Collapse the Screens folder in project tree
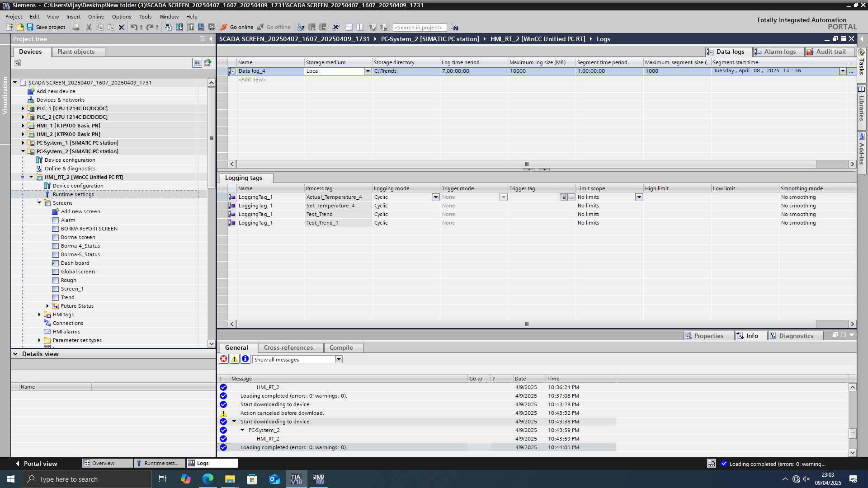Viewport: 868px width, 488px height. pyautogui.click(x=39, y=203)
